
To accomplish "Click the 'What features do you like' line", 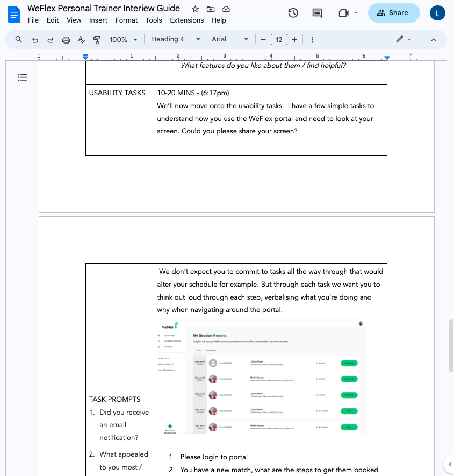I will (x=263, y=66).
